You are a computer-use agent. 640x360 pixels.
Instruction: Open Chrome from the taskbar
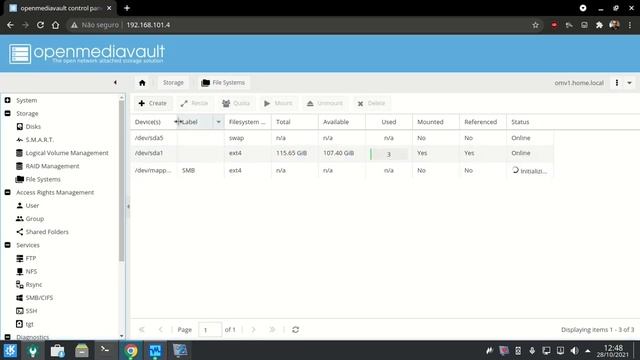pos(131,351)
